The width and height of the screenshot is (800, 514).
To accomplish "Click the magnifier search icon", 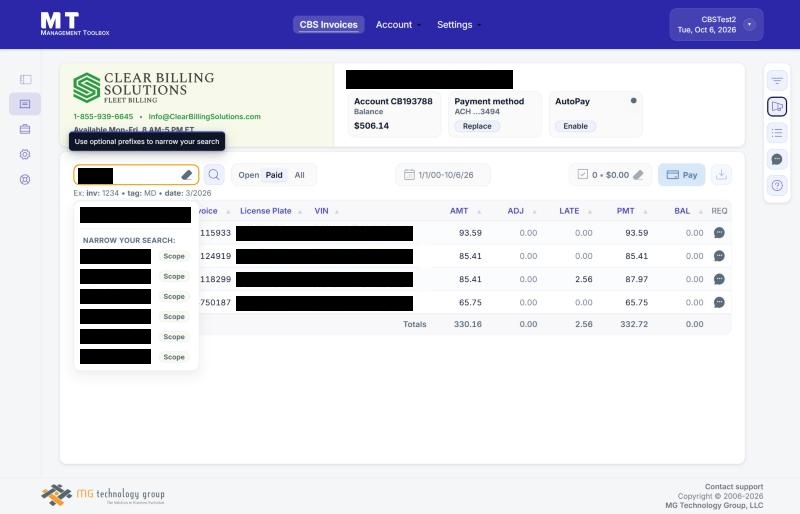I will click(214, 175).
